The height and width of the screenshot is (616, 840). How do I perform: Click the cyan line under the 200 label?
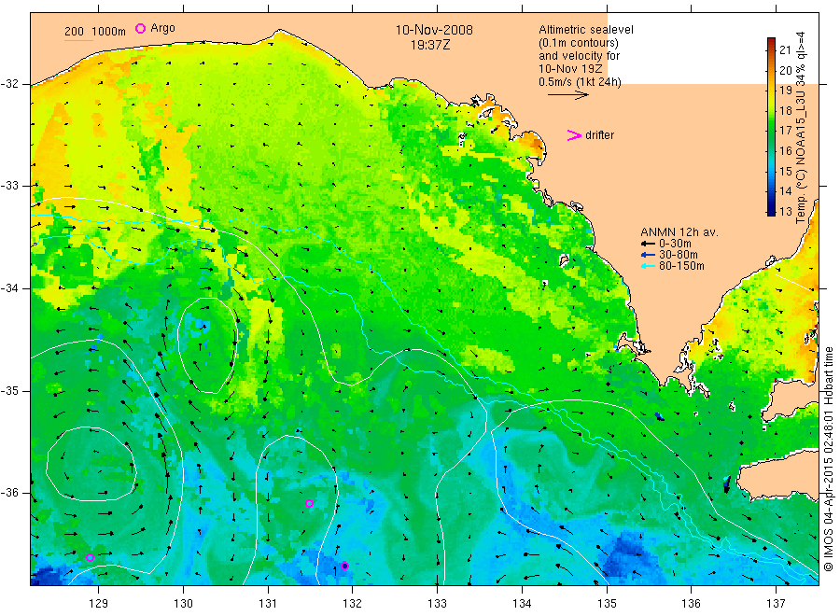tap(78, 40)
